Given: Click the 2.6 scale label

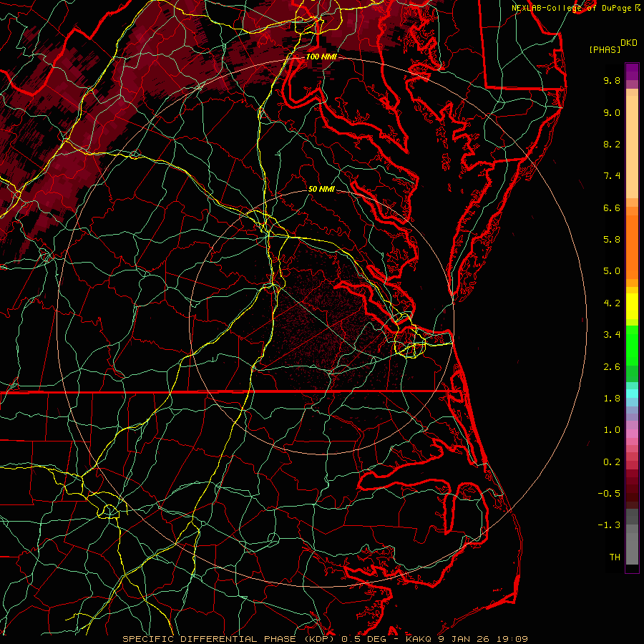Looking at the screenshot, I should 612,367.
